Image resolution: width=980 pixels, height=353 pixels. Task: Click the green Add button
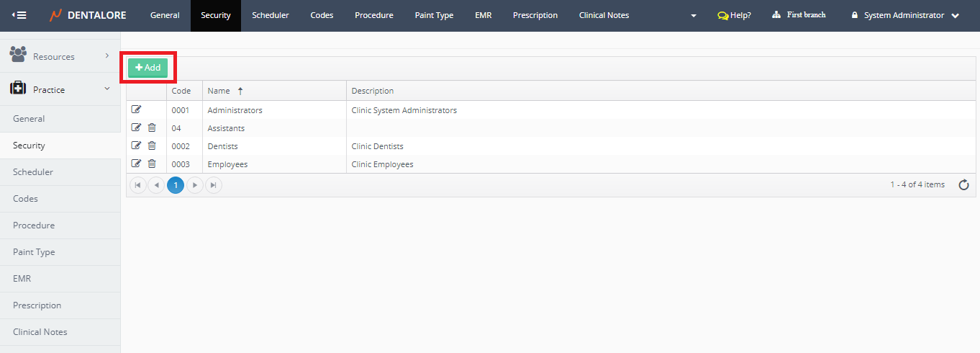(x=148, y=68)
